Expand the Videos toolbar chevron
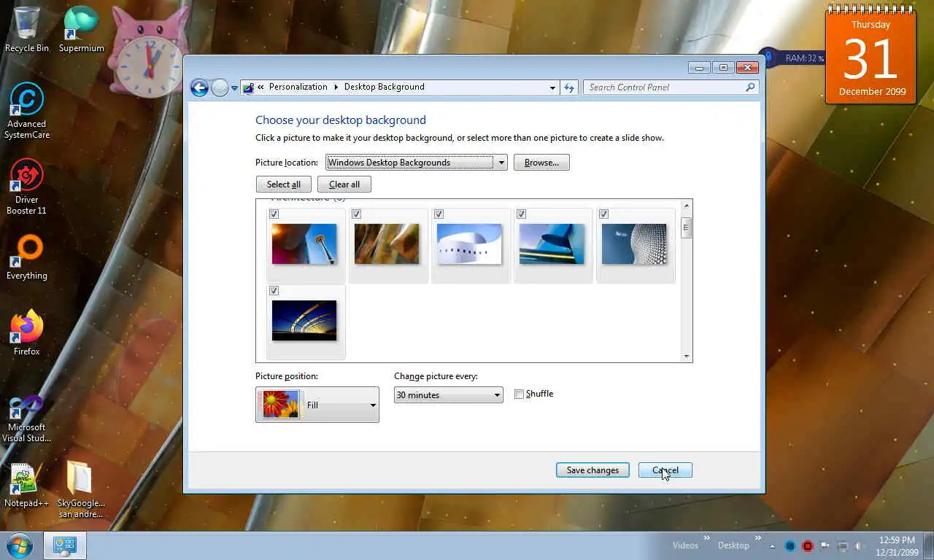Screen dimensions: 934x560 point(706,539)
